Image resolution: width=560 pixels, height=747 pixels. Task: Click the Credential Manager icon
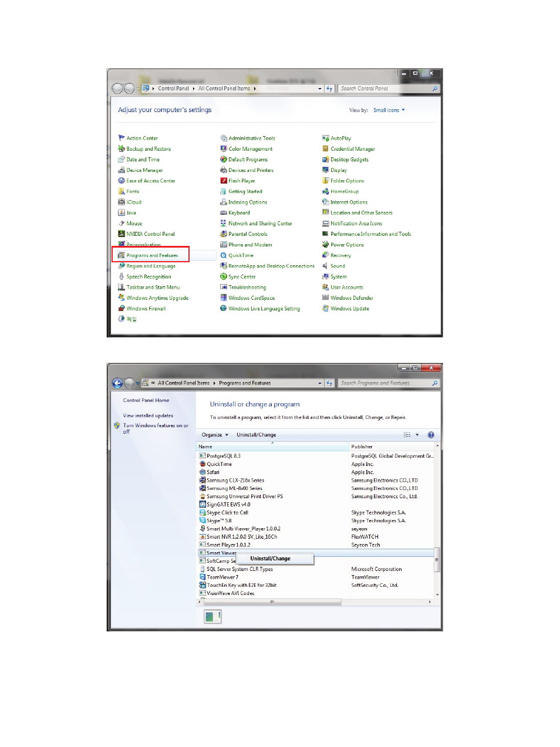(325, 148)
